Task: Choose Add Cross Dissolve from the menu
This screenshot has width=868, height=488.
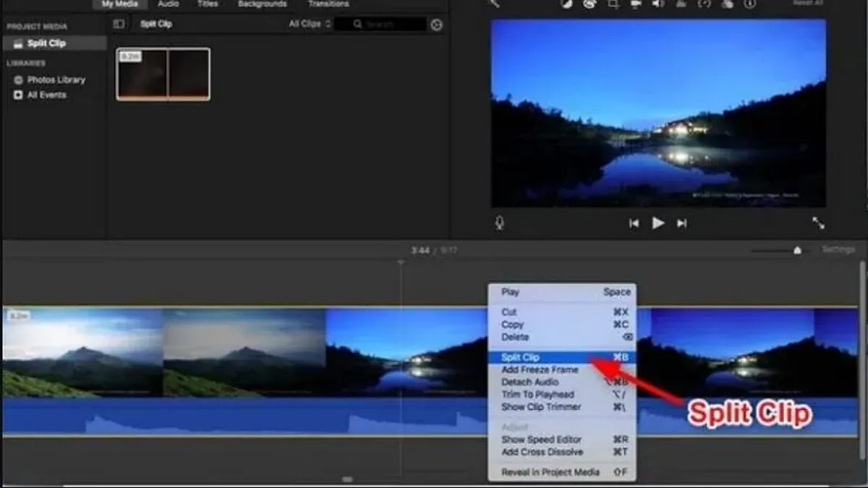Action: (562, 452)
